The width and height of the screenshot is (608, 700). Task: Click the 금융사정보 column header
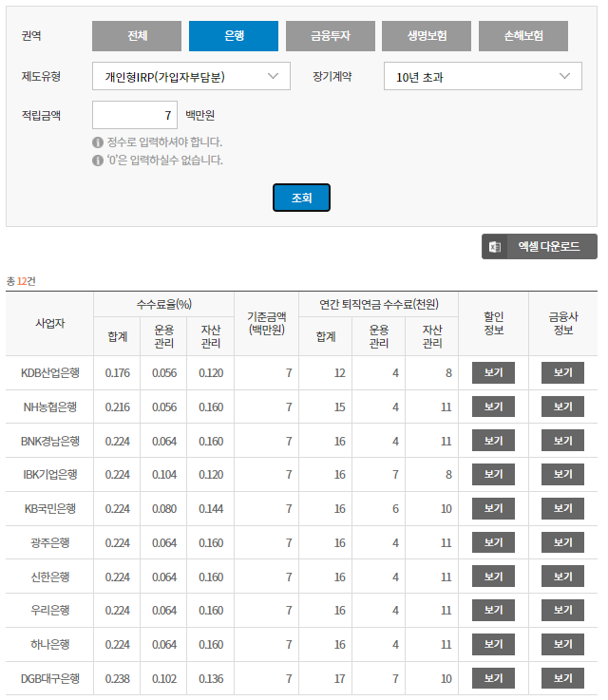563,323
